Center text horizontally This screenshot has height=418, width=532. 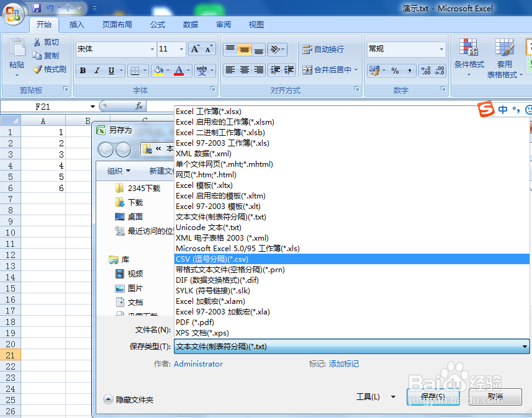(245, 70)
